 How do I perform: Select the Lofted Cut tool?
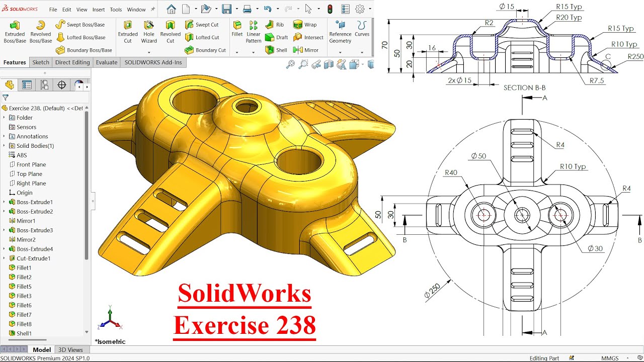click(x=202, y=37)
